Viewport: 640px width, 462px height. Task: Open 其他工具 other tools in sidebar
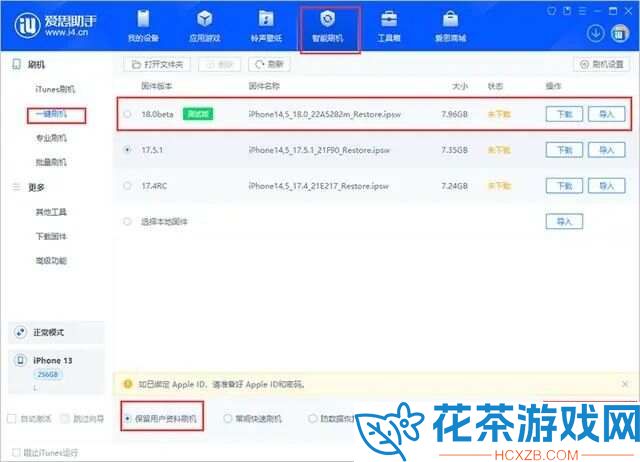coord(51,212)
